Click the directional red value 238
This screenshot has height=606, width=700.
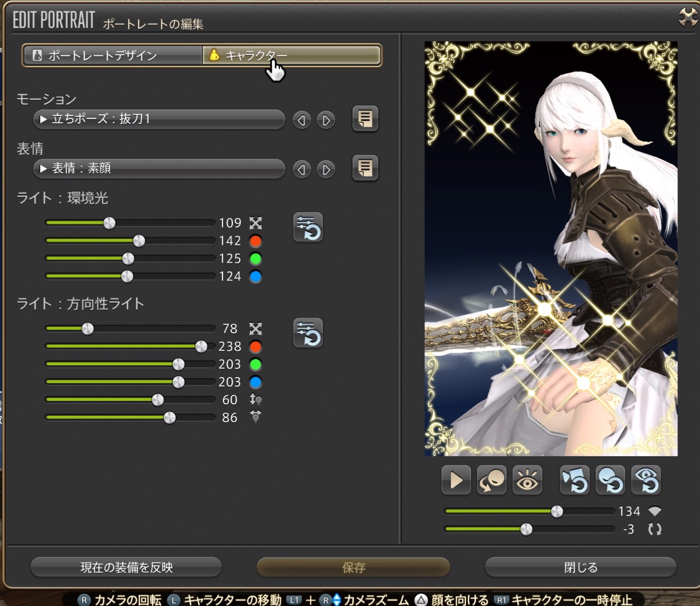pos(230,347)
